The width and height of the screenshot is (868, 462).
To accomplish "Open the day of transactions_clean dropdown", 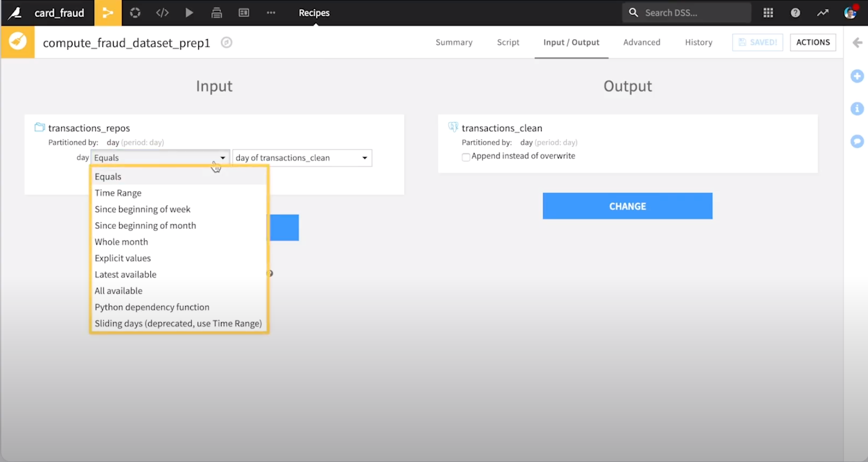I will click(302, 157).
